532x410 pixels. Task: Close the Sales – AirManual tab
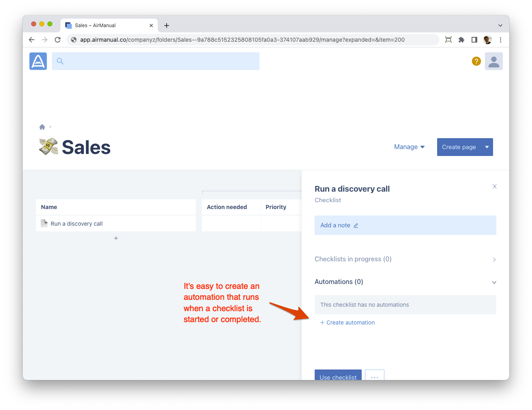(151, 26)
